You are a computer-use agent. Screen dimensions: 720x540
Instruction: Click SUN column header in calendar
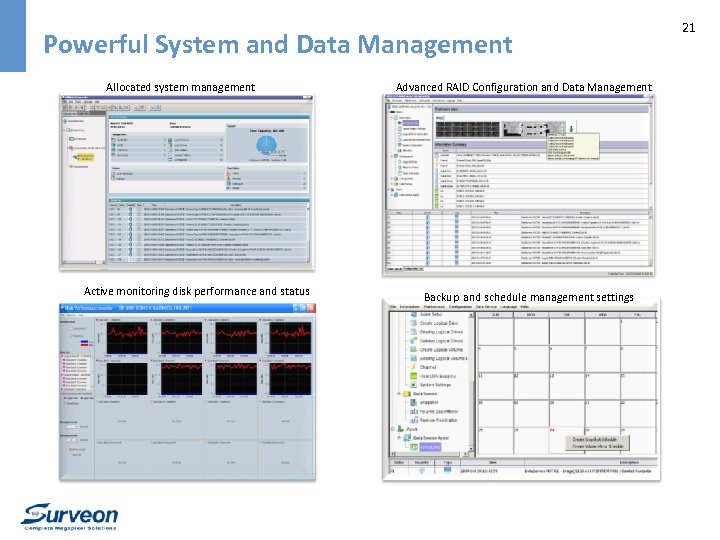click(495, 315)
